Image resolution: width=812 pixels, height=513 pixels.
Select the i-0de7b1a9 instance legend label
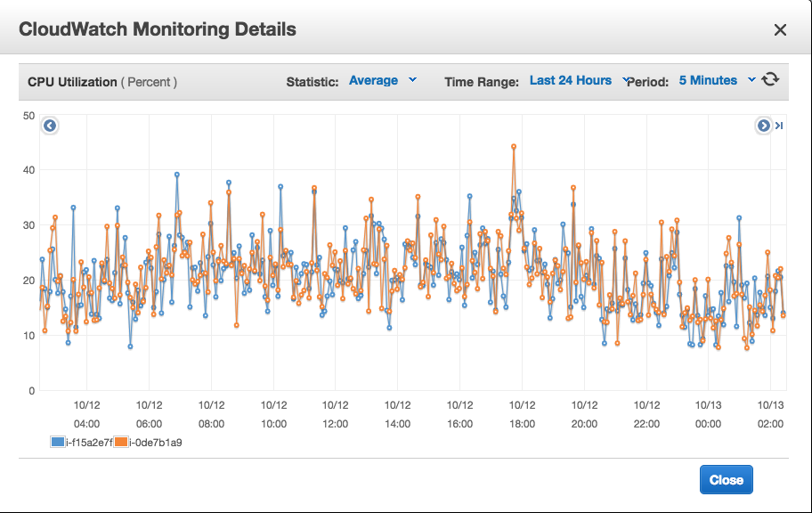pos(155,443)
